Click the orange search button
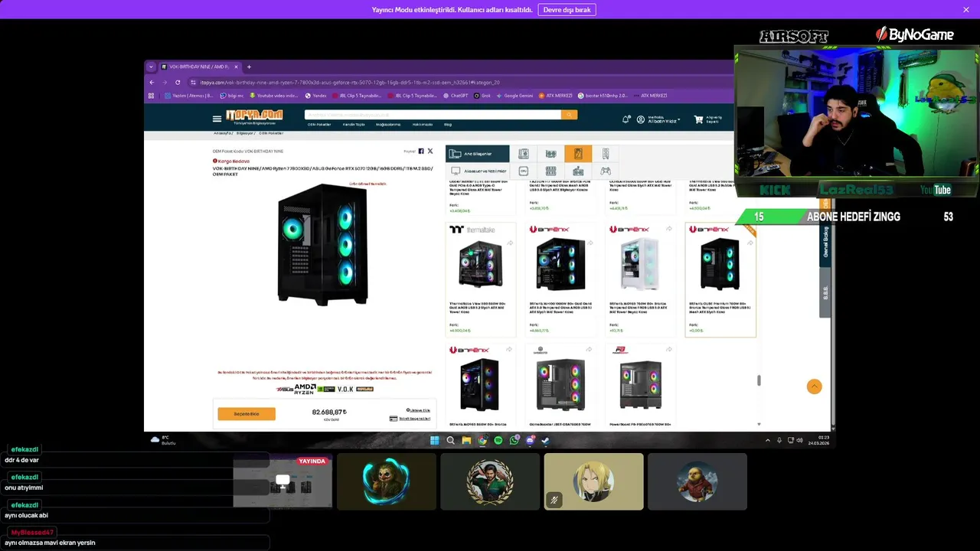The height and width of the screenshot is (551, 980). [x=569, y=115]
